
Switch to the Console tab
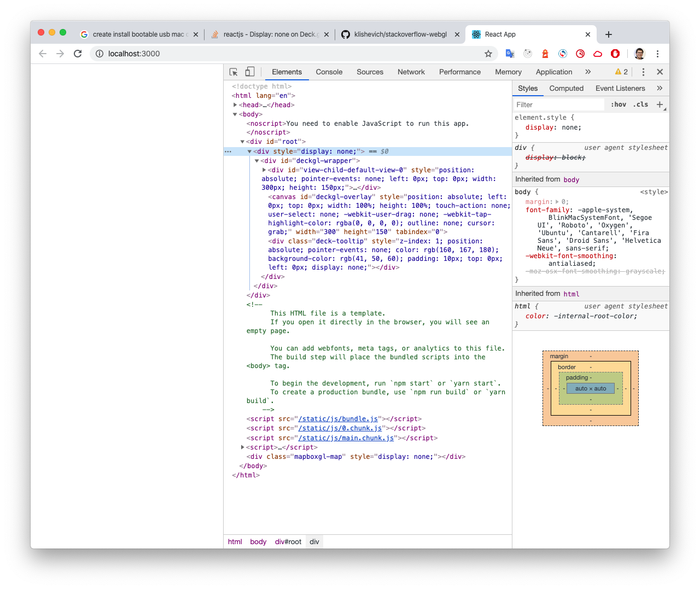point(329,72)
